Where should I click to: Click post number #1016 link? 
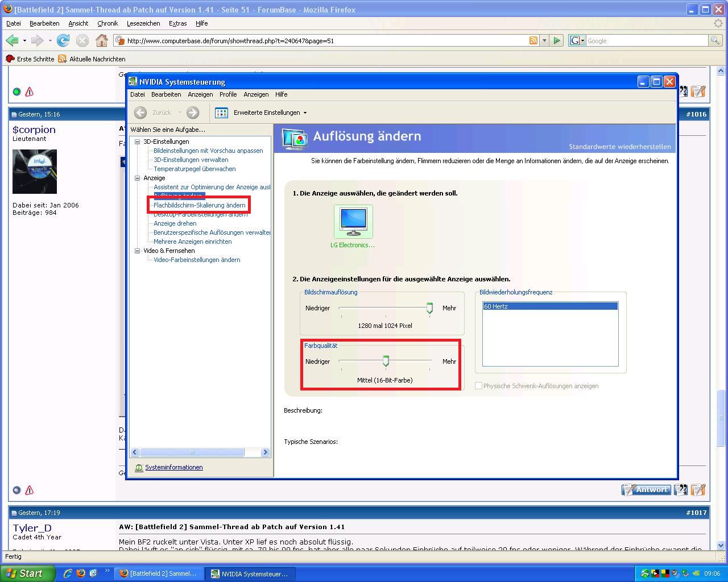tap(696, 114)
